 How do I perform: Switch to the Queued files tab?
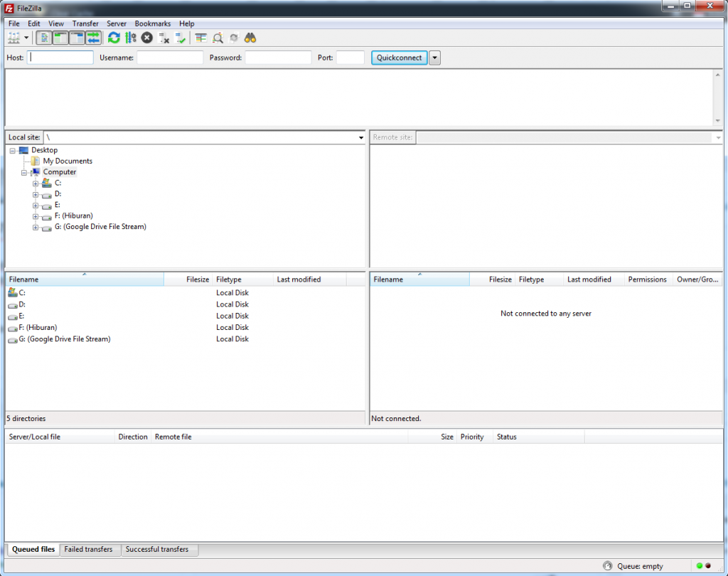pyautogui.click(x=33, y=549)
